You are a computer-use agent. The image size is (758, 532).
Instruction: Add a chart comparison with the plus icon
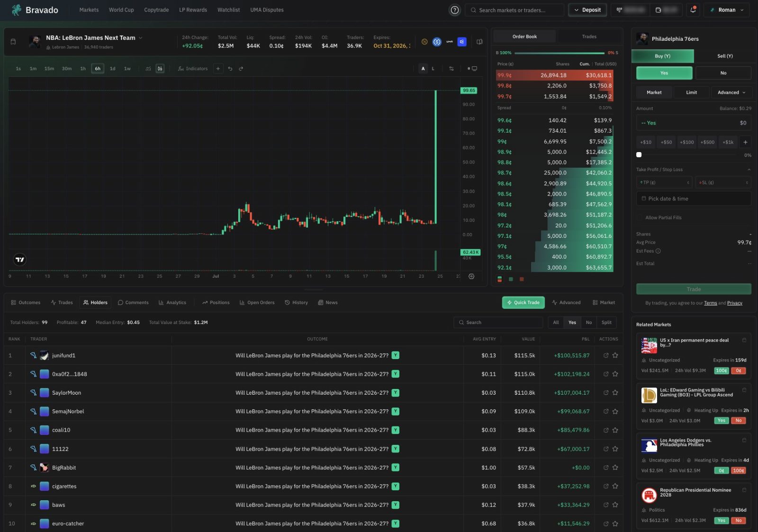pos(218,69)
